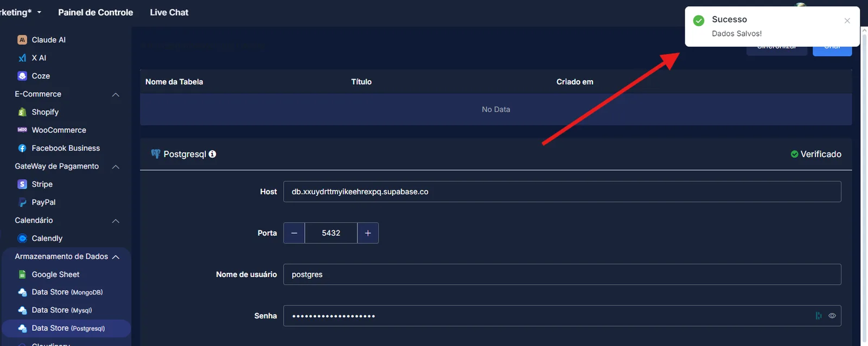This screenshot has height=346, width=868.
Task: Select the X AI icon
Action: 22,58
